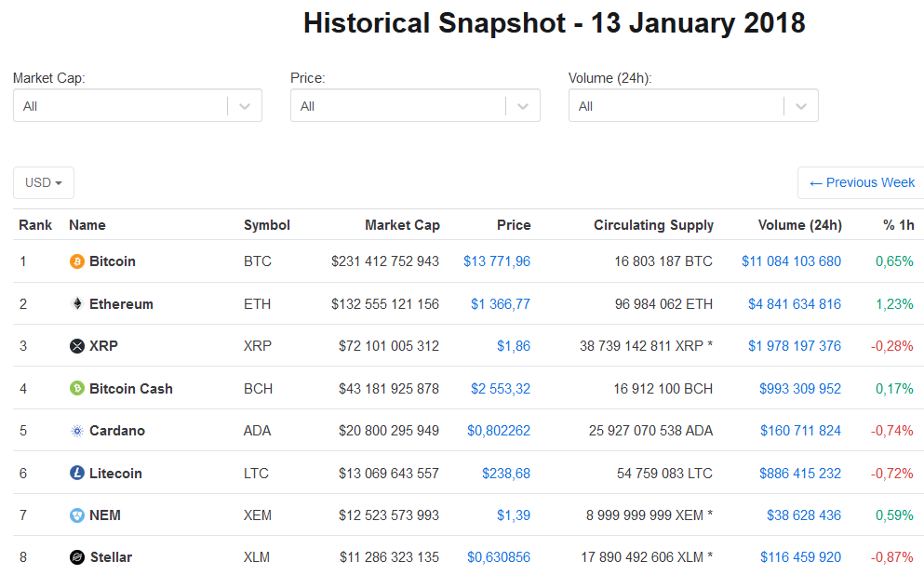
Task: Select circulating supply 16 803 187 BTC
Action: pyautogui.click(x=663, y=261)
